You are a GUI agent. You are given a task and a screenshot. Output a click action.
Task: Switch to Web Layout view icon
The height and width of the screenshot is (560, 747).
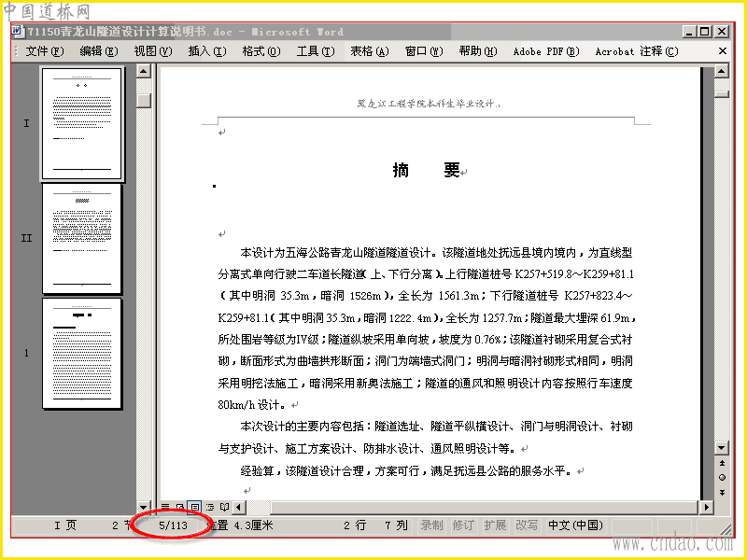(x=180, y=507)
